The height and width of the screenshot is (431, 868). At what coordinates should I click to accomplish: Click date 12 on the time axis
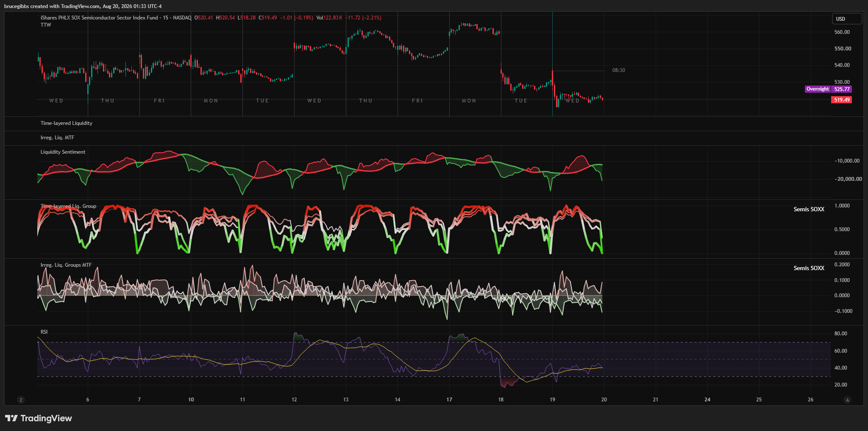[294, 400]
